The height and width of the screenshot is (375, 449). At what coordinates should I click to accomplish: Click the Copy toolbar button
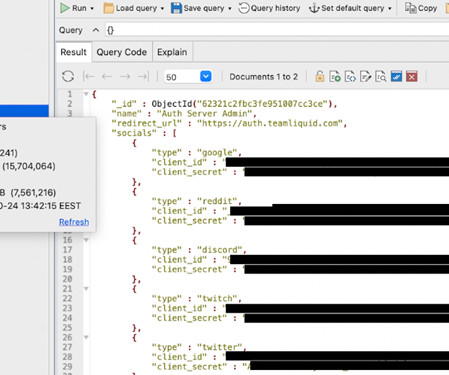[x=421, y=8]
